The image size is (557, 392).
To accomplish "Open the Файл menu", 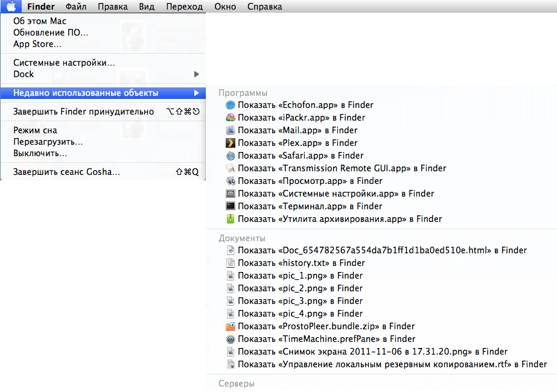I will [x=76, y=7].
